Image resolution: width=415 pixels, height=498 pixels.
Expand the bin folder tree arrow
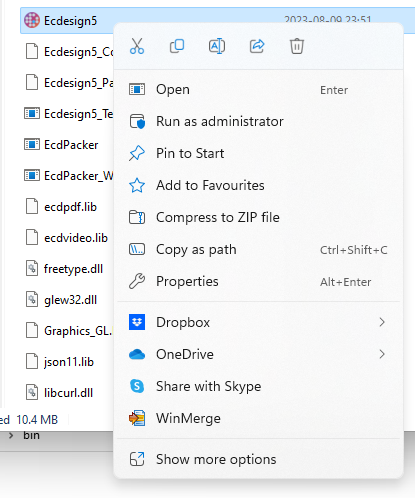11,435
